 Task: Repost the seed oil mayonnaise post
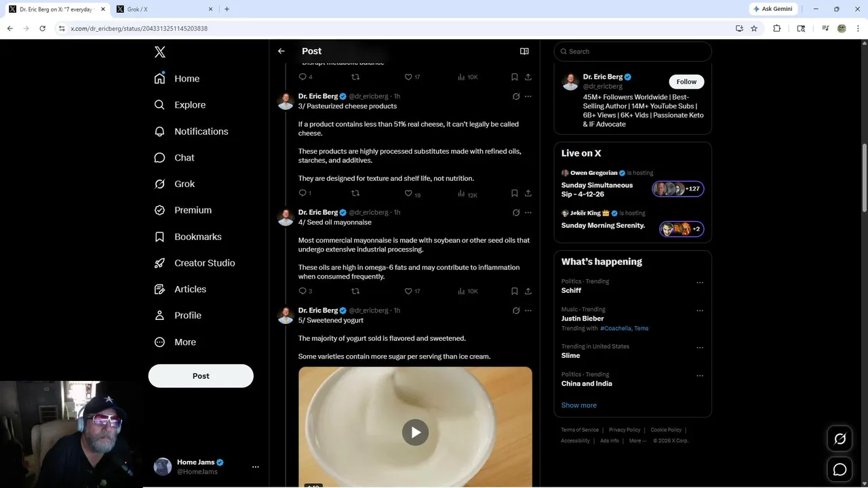click(355, 291)
